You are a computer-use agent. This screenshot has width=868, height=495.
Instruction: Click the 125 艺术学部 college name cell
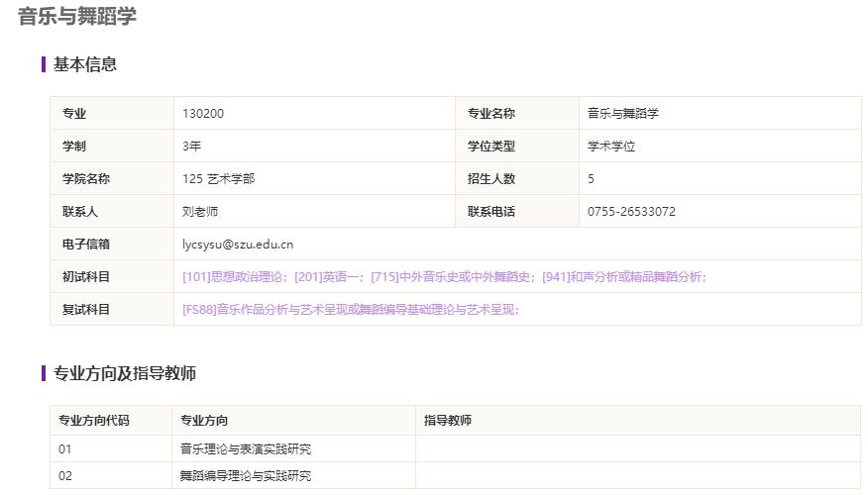tap(218, 179)
